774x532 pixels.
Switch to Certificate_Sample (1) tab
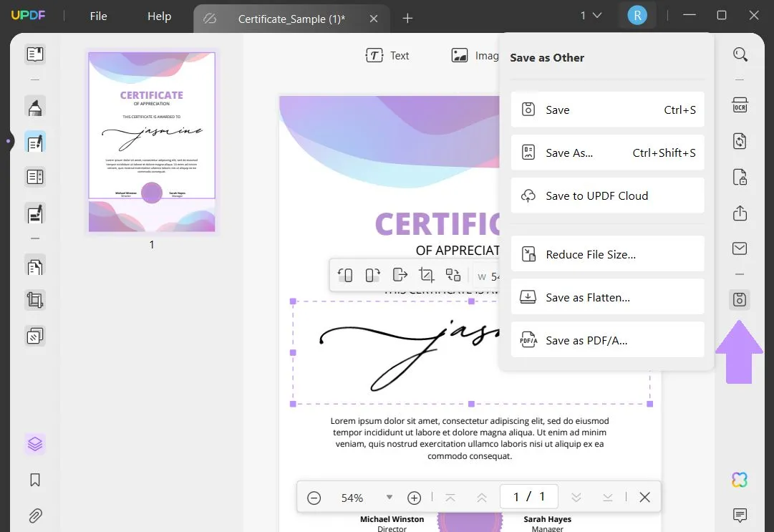[x=291, y=19]
